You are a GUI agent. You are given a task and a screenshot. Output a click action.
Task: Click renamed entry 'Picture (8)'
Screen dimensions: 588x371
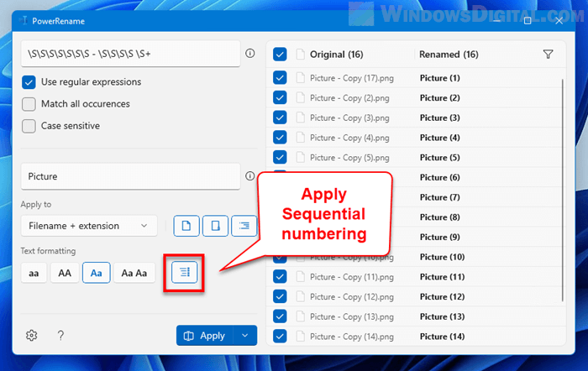[439, 217]
